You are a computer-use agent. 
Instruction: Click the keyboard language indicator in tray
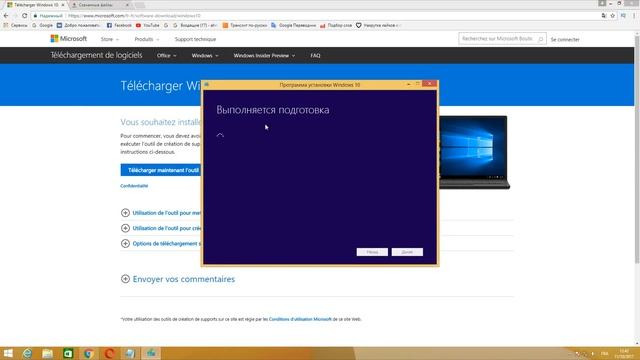point(604,353)
